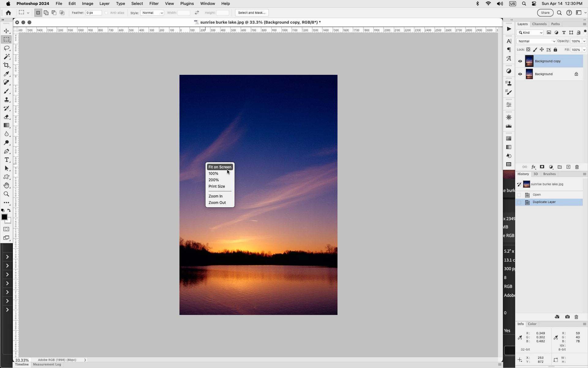Select the Lasso tool
The width and height of the screenshot is (588, 368).
pos(7,48)
